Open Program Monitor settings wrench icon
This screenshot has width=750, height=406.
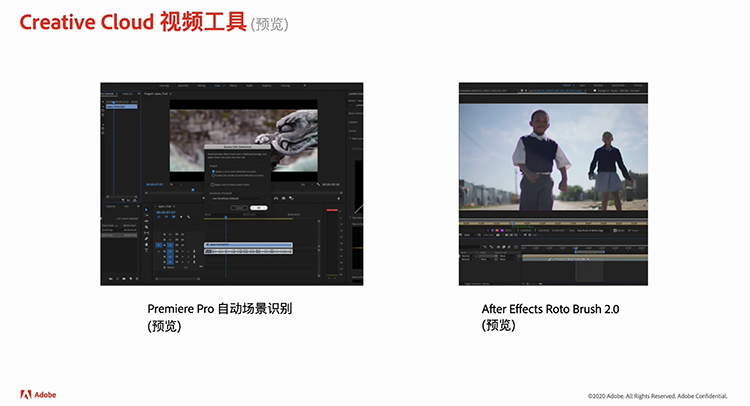[x=318, y=185]
